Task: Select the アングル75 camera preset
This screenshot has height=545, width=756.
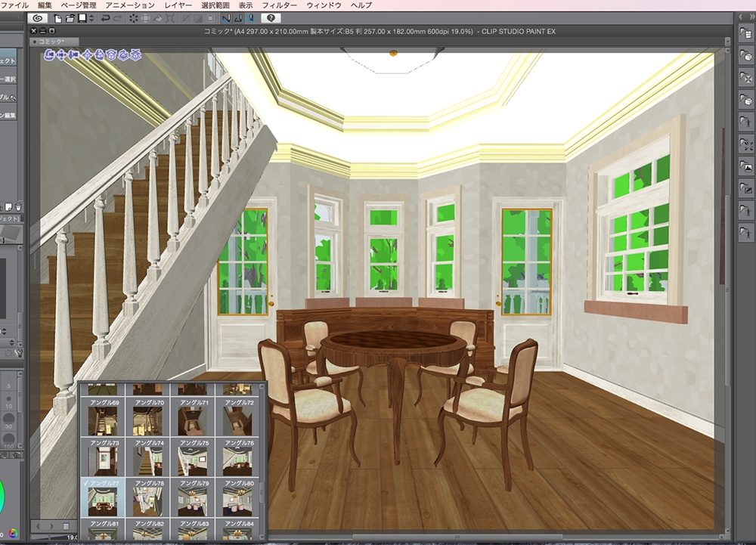Action: 192,457
